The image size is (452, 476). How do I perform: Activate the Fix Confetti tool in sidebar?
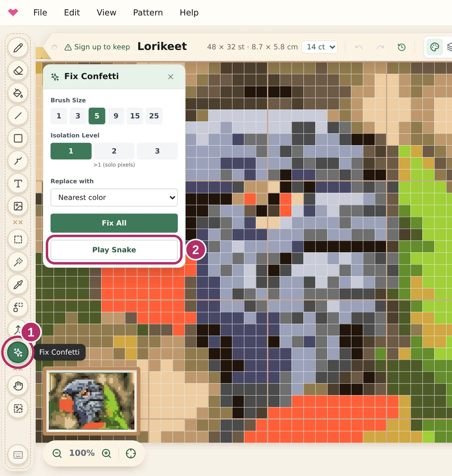[18, 352]
